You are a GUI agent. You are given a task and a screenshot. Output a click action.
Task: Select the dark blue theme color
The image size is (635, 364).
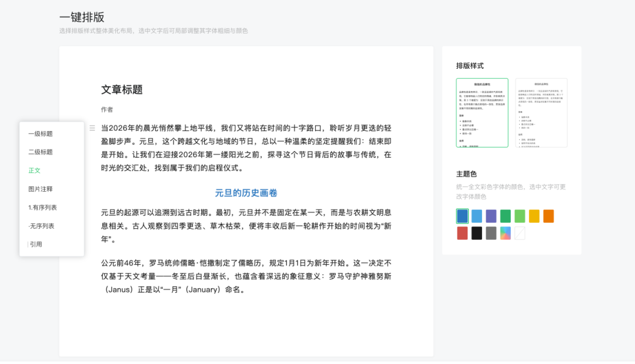[x=462, y=216]
